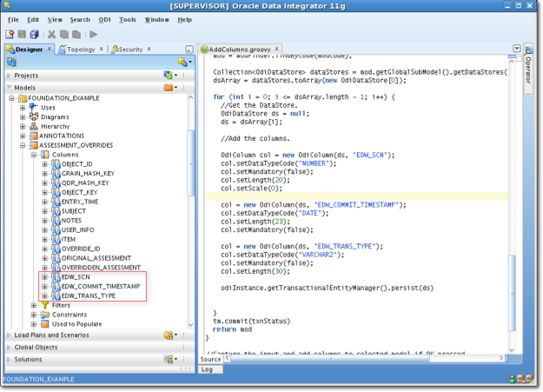
Task: Switch to the Security tab
Action: (131, 50)
